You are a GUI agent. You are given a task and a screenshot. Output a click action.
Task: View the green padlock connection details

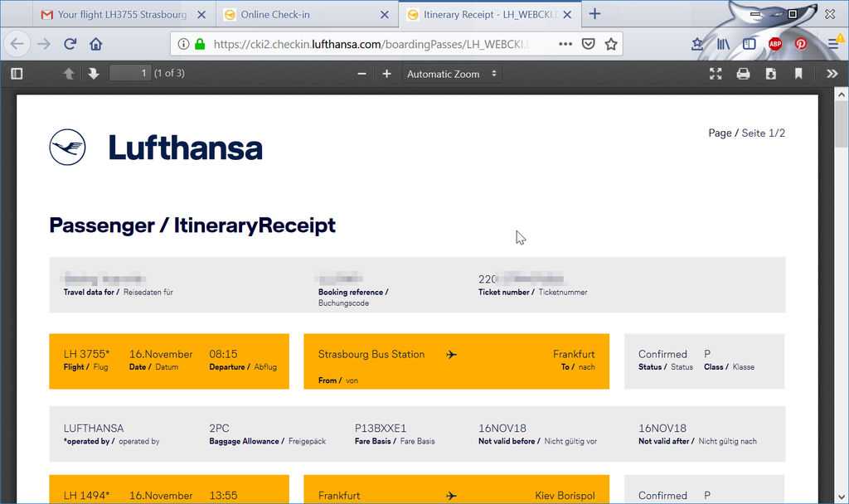200,44
